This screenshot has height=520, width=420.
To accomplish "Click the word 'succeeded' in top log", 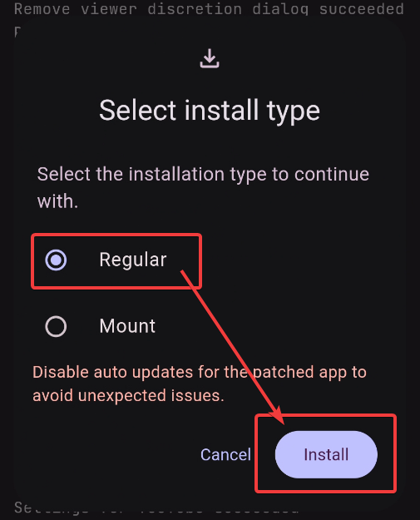I will coord(362,8).
